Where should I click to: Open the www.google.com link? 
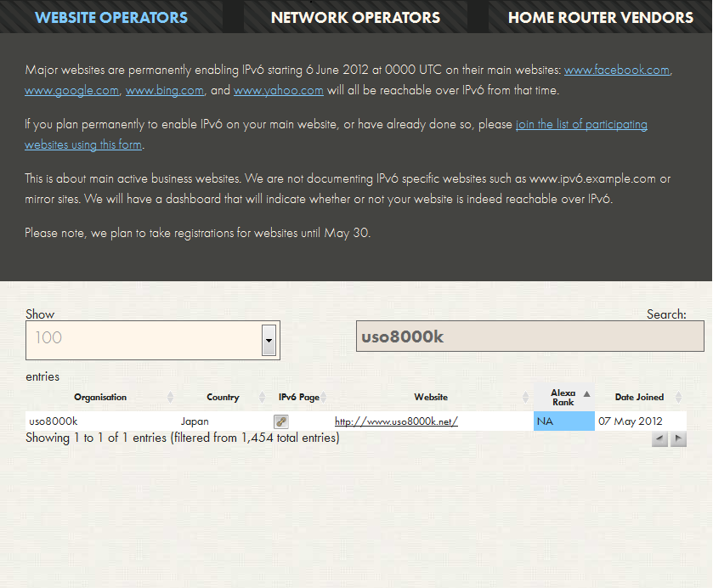pos(72,91)
